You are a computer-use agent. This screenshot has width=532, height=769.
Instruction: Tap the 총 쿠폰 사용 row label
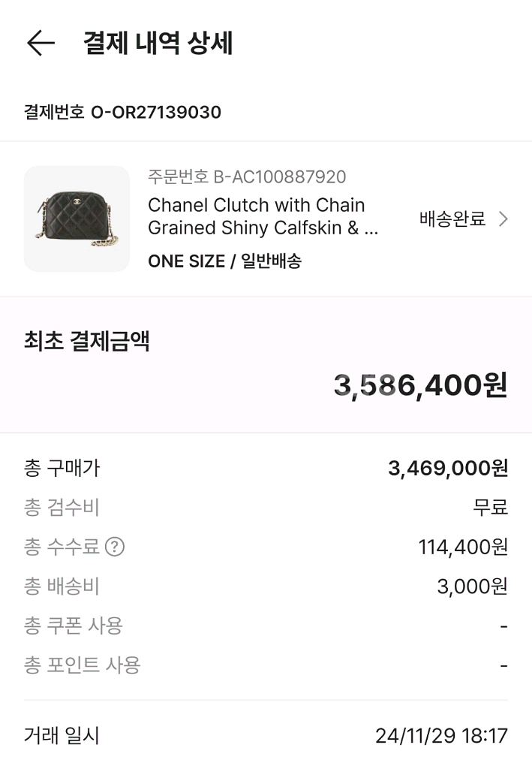74,626
